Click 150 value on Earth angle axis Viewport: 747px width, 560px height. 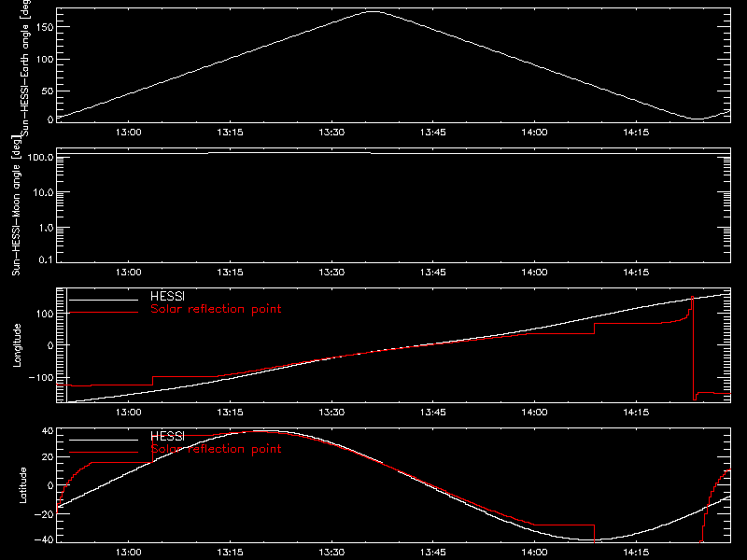click(x=45, y=27)
